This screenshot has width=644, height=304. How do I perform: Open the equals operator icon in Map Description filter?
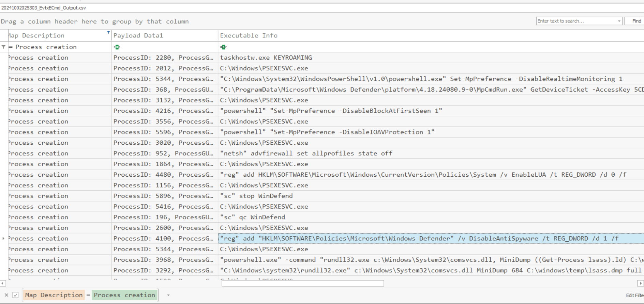click(11, 47)
